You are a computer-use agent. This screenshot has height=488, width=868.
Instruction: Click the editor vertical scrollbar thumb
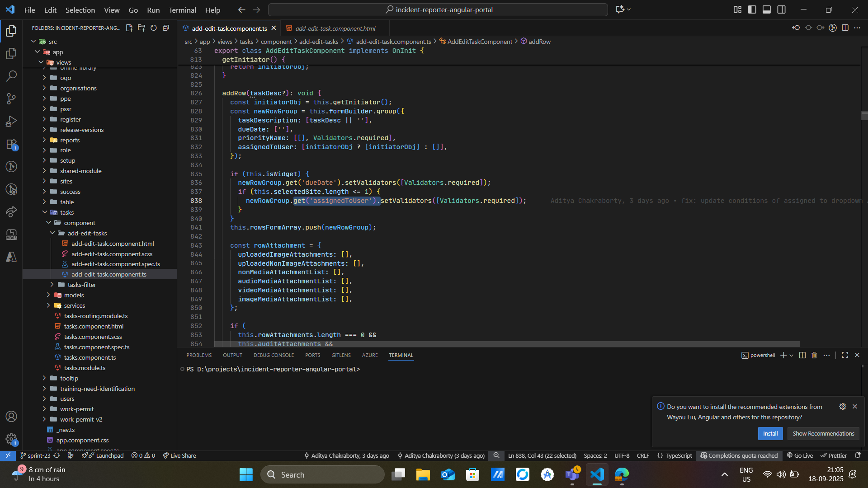[x=864, y=116]
